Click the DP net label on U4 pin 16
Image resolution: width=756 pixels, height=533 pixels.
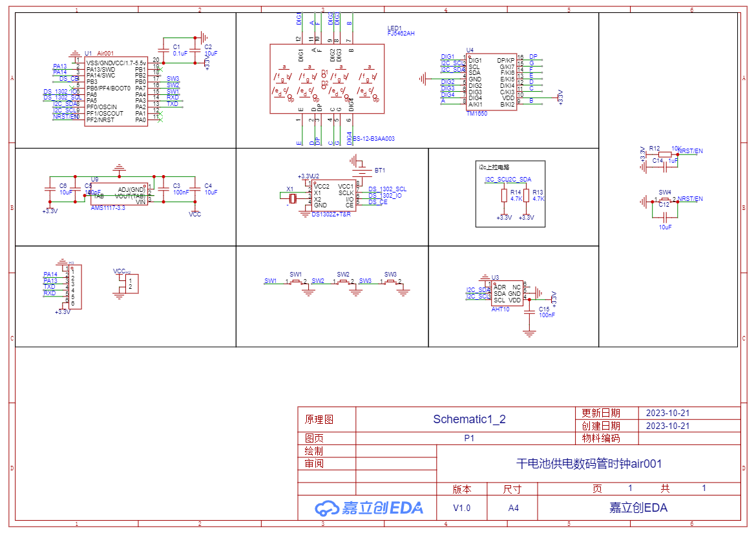pyautogui.click(x=533, y=57)
